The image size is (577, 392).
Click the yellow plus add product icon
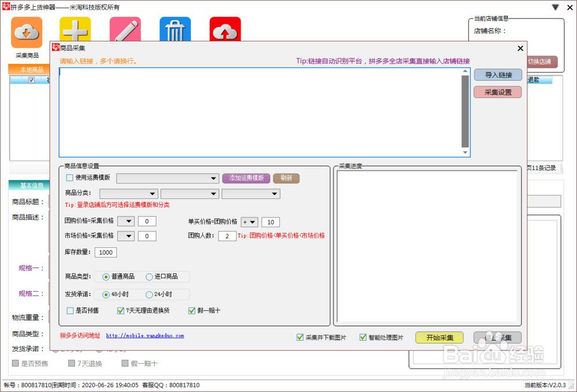[x=75, y=29]
